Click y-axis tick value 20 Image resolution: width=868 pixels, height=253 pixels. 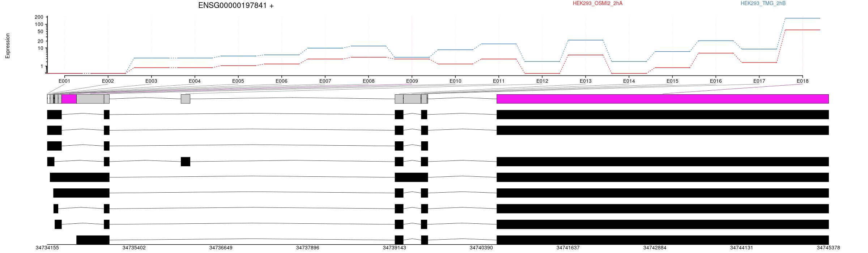tap(41, 41)
